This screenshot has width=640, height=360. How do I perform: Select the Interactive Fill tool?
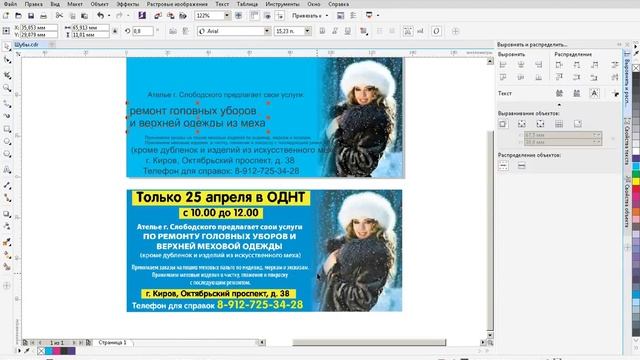tap(7, 255)
